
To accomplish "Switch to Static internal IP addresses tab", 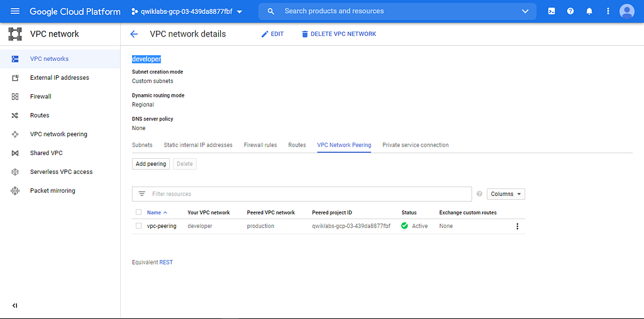I will [198, 145].
